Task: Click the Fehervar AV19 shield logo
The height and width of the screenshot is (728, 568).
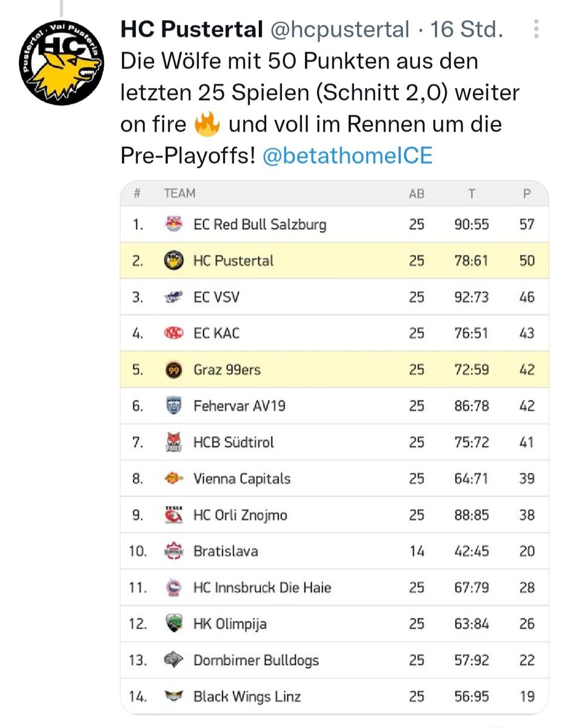Action: coord(173,405)
